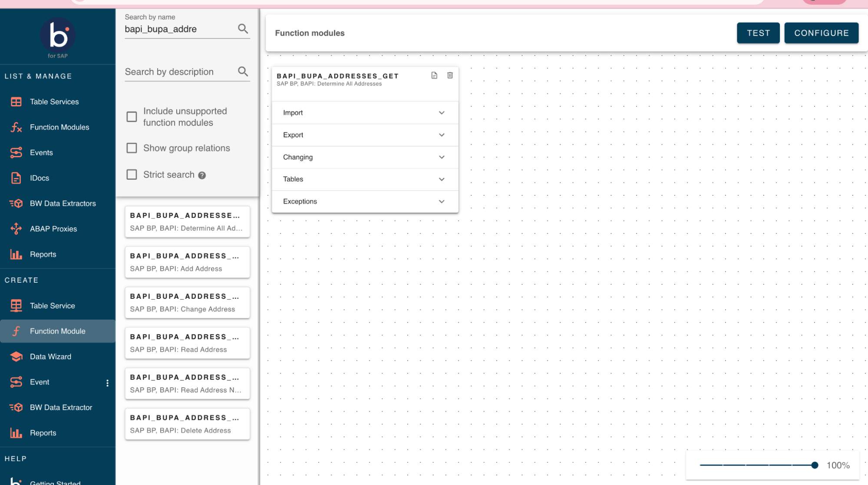Click Event icon under Create
Screen dimensions: 868x485
coord(16,382)
